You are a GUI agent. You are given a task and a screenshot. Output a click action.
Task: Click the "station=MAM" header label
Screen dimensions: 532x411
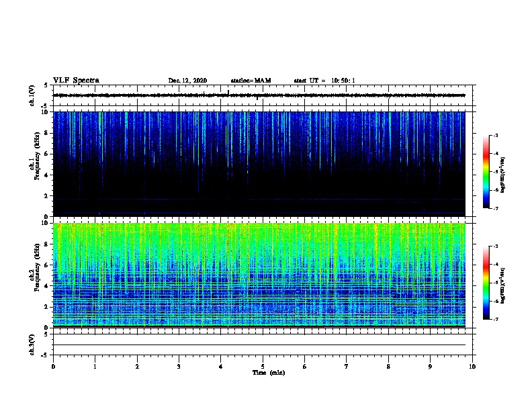click(251, 81)
